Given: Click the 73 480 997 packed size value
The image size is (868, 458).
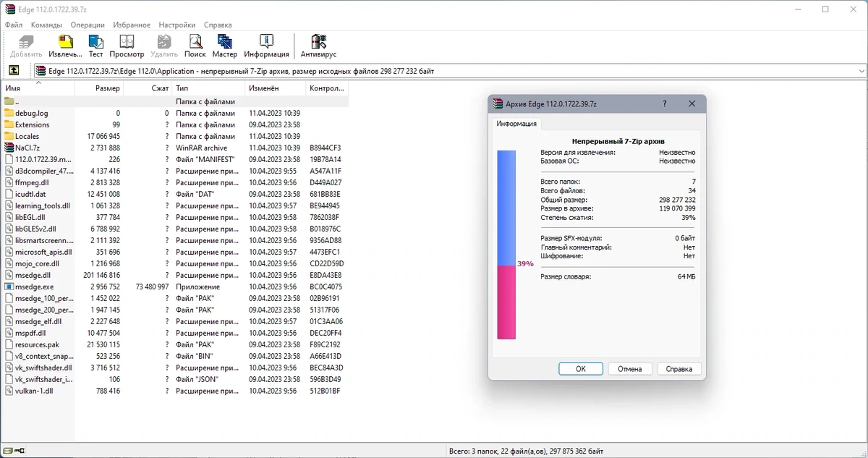Looking at the screenshot, I should [152, 287].
